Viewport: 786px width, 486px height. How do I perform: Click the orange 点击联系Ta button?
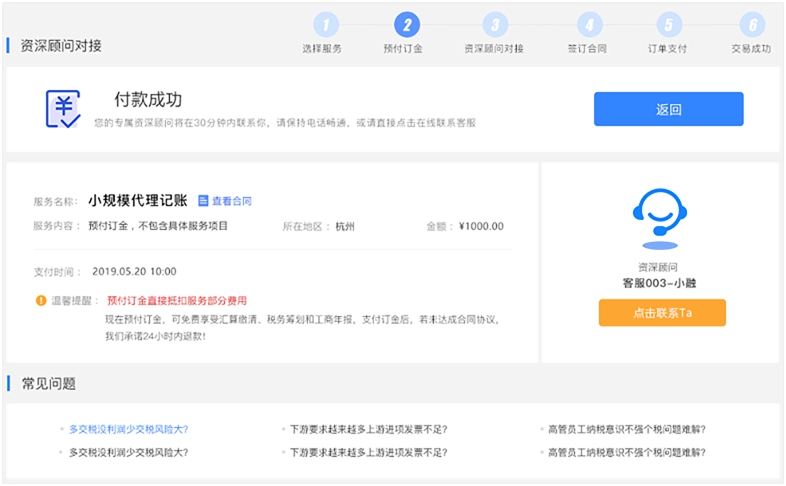[x=662, y=313]
